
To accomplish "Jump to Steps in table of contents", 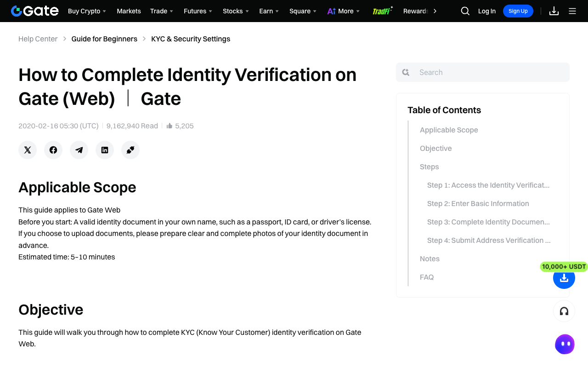I will coord(430,167).
